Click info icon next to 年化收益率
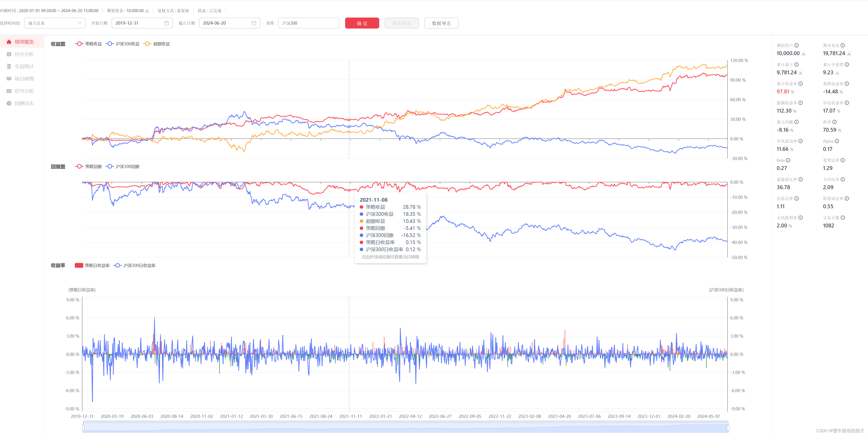Image resolution: width=868 pixels, height=435 pixels. click(847, 103)
